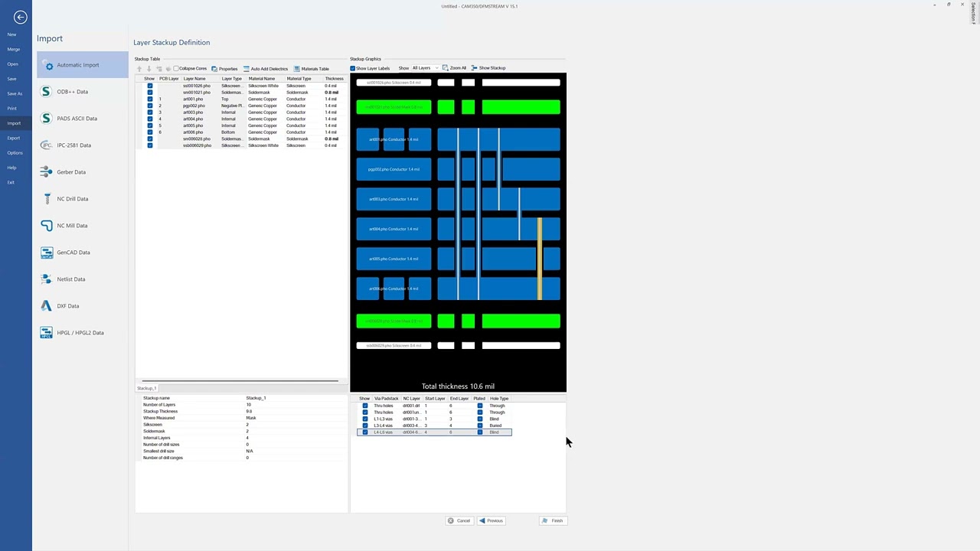Move the layer up with the up arrow
The image size is (980, 551).
139,69
